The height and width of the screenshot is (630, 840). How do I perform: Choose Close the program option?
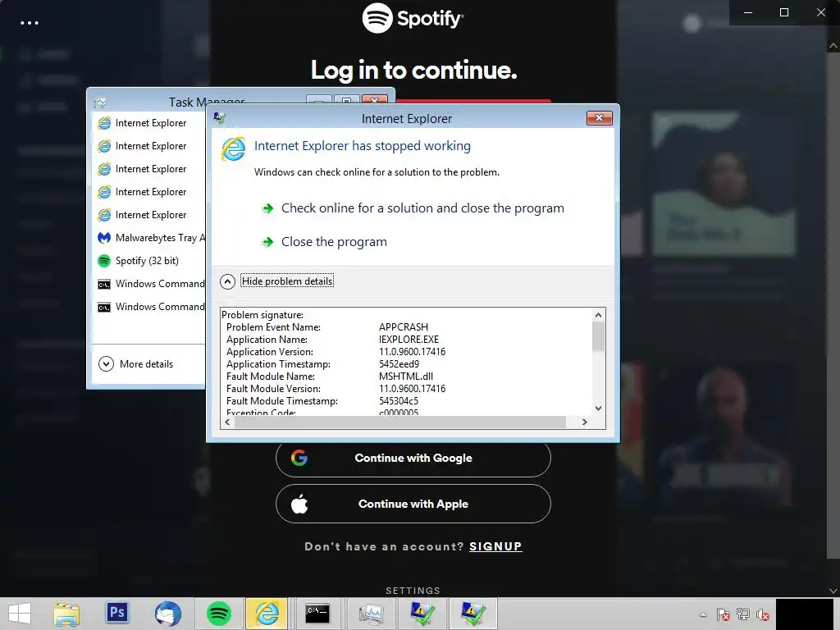(325, 242)
